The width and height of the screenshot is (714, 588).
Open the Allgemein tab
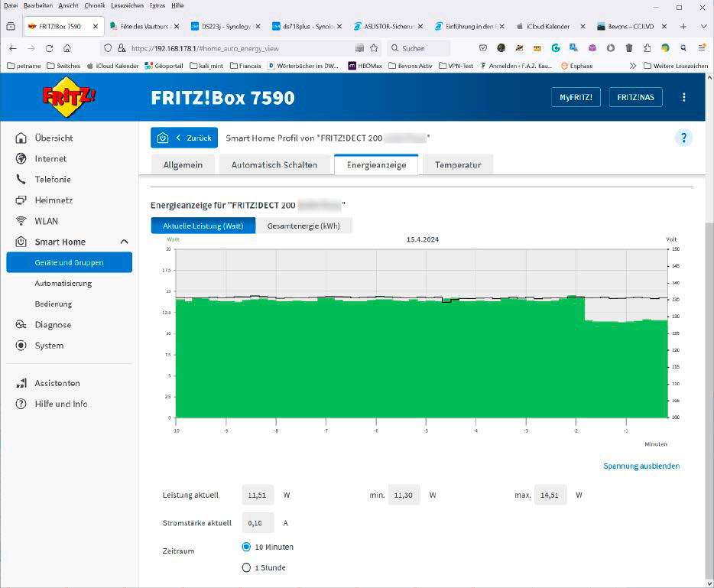pos(183,165)
